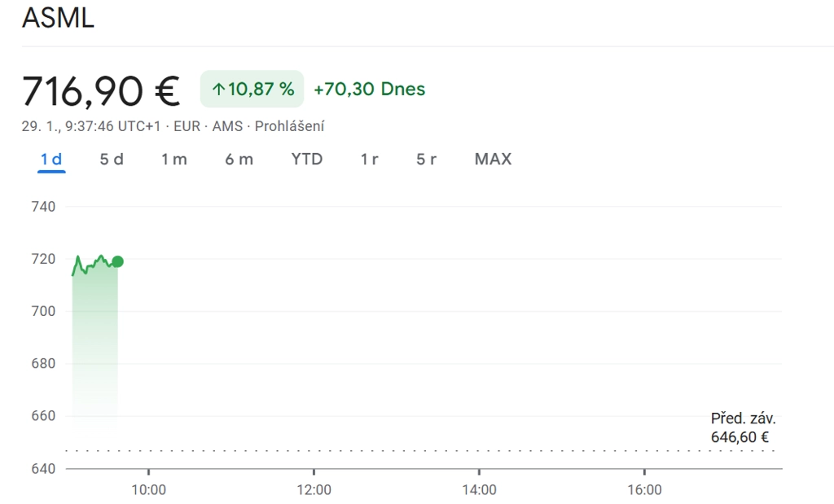Click the green dot at chart line end
The height and width of the screenshot is (504, 834).
(x=117, y=261)
